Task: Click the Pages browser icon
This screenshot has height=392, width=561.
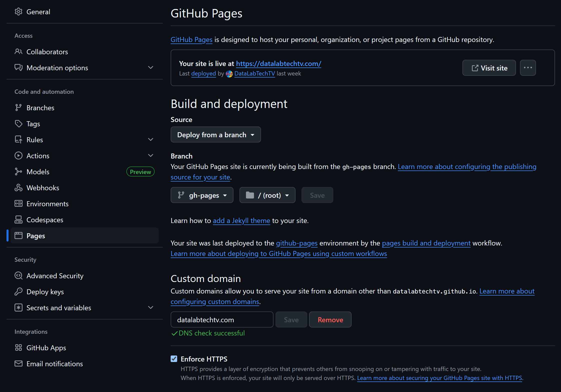Action: (x=19, y=236)
